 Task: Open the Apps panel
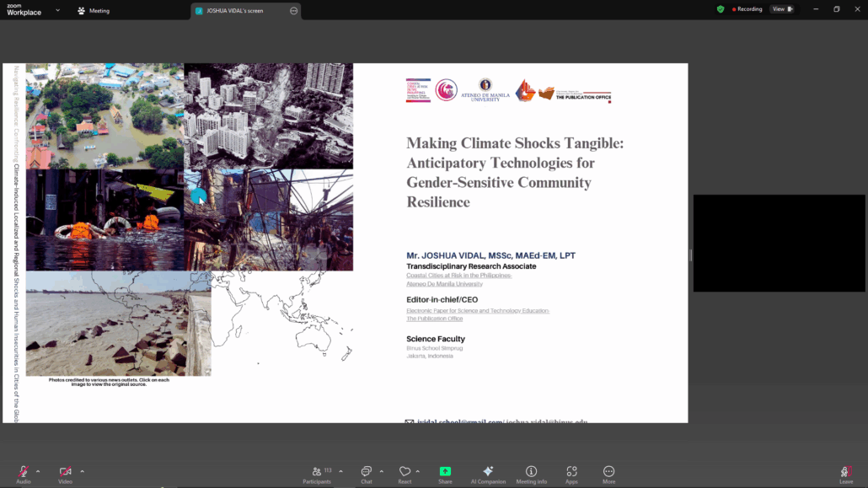(572, 475)
